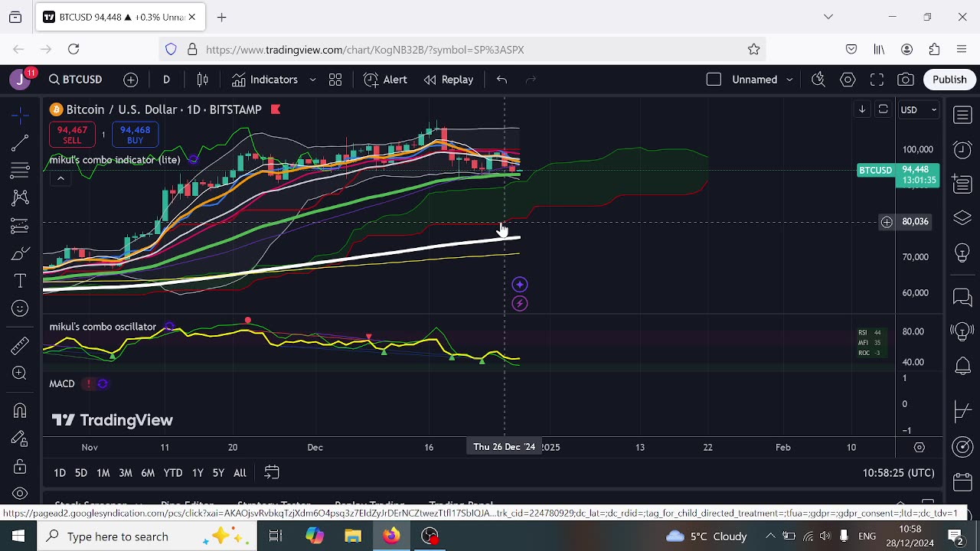Open the Indicators dialog
980x551 pixels.
265,80
